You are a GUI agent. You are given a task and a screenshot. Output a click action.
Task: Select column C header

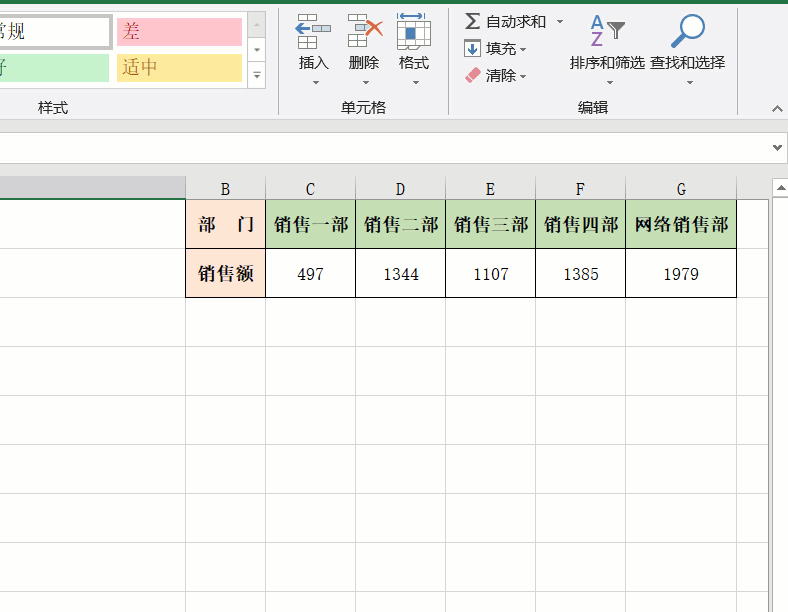coord(311,189)
